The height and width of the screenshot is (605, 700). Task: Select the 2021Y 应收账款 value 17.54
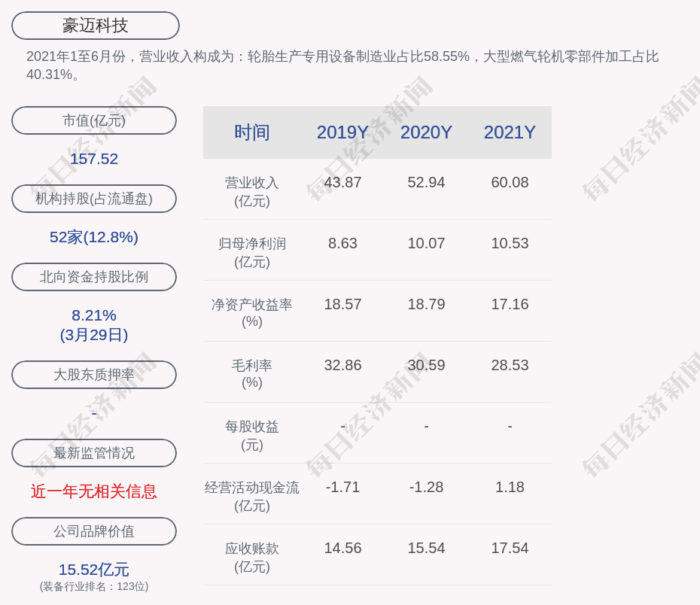coord(510,549)
